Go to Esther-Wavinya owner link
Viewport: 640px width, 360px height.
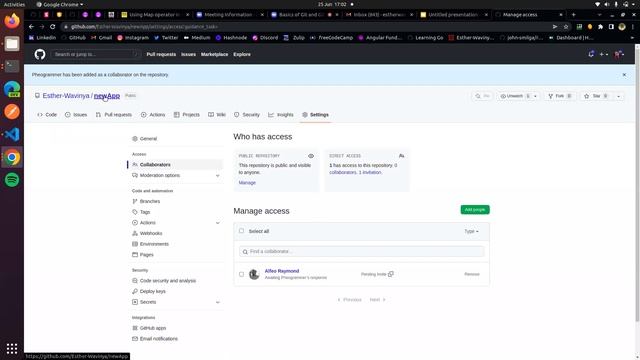click(x=66, y=96)
